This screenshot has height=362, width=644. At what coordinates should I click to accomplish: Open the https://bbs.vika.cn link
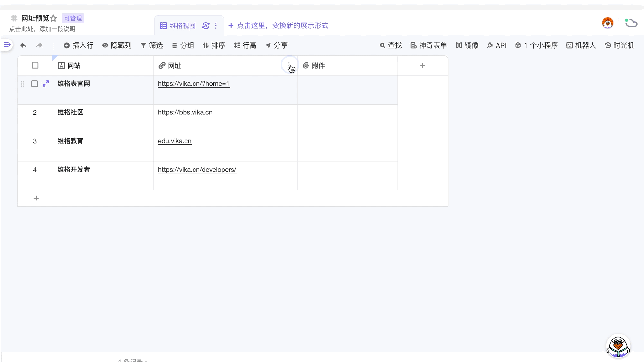click(x=185, y=112)
